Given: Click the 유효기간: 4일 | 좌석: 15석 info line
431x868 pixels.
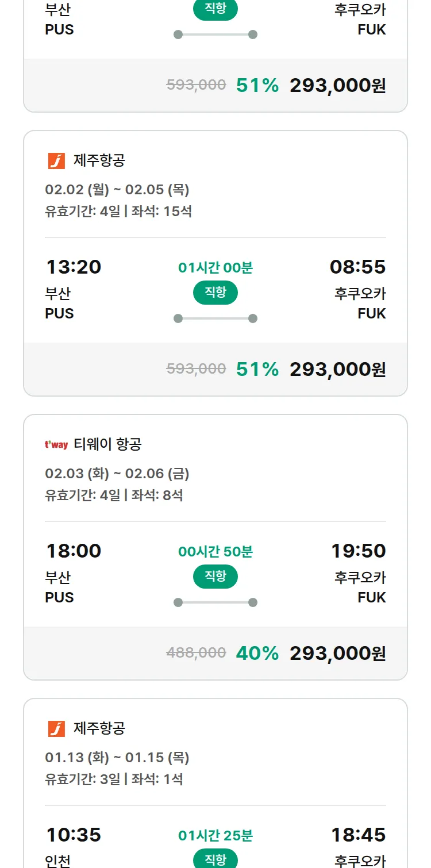Looking at the screenshot, I should (x=118, y=212).
